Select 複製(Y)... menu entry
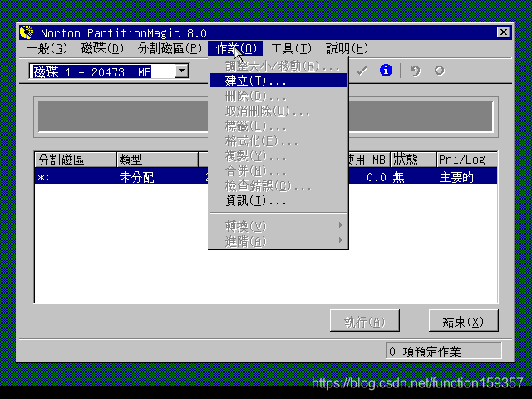This screenshot has height=399, width=532. [x=278, y=156]
